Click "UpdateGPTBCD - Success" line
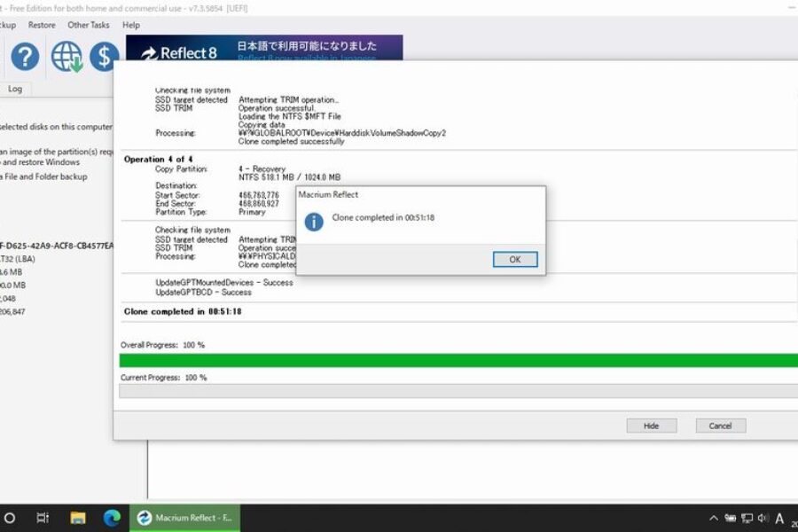Viewport: 798px width, 532px height. pos(203,293)
